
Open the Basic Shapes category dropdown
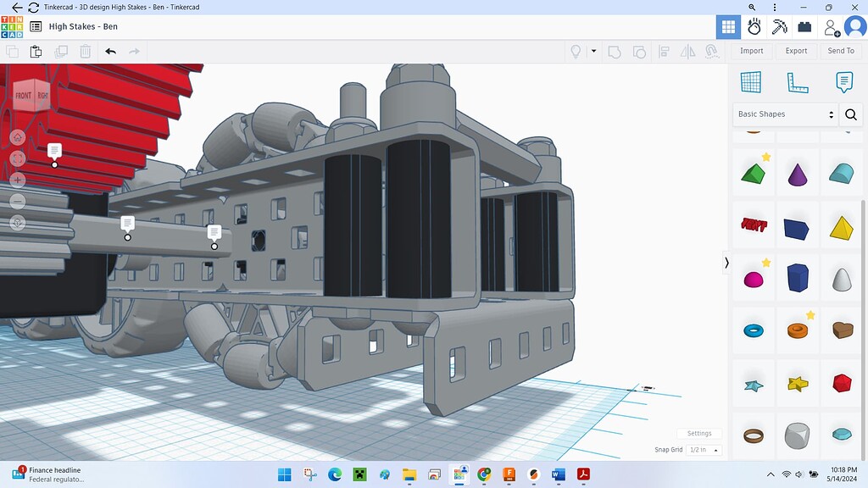[x=784, y=114]
